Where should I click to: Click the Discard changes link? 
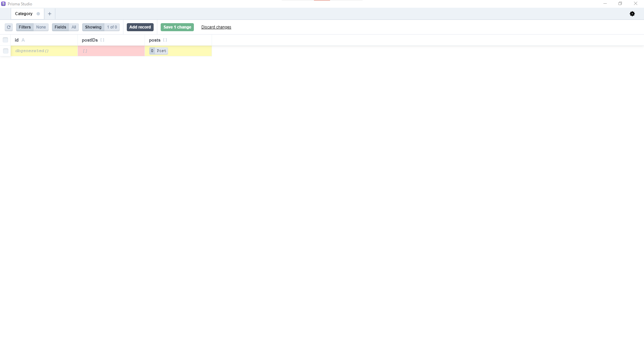pos(216,27)
